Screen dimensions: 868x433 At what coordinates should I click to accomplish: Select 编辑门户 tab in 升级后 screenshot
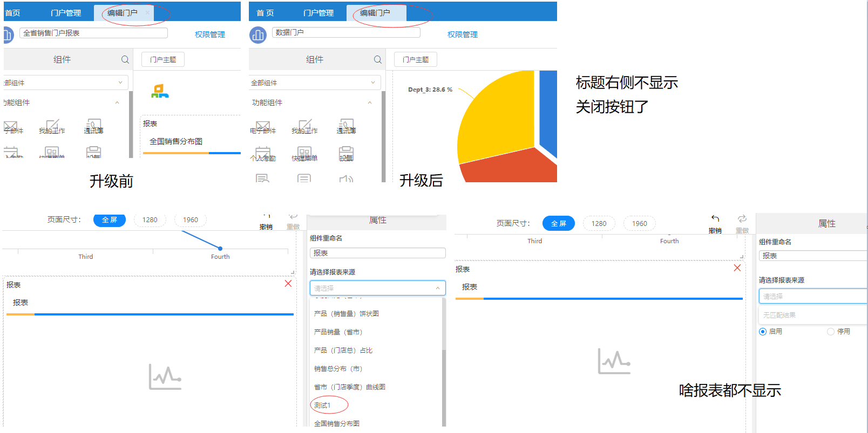(x=375, y=12)
